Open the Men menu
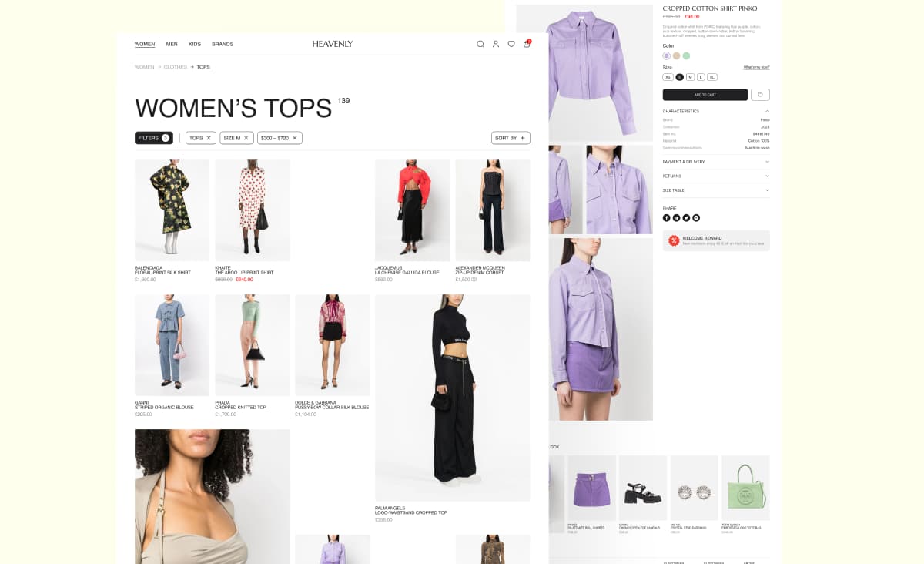Screen dimensions: 924x564 (x=172, y=44)
